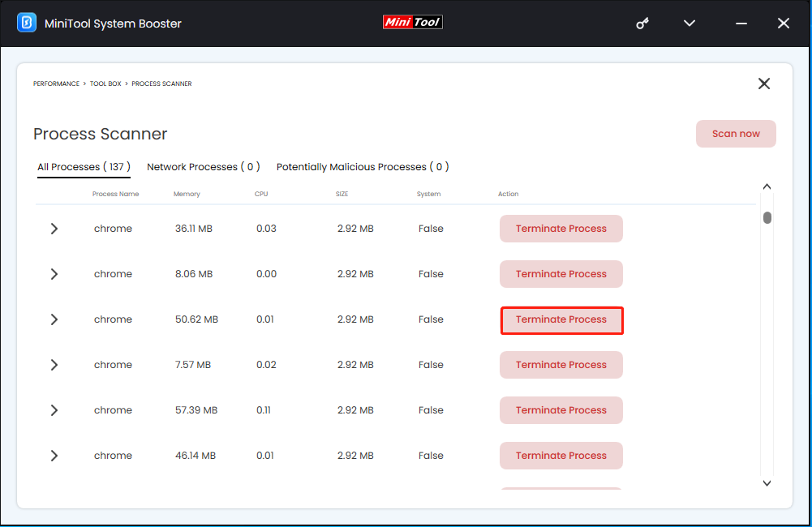Screen dimensions: 812x527
Task: Click the Action column header
Action: pyautogui.click(x=508, y=194)
